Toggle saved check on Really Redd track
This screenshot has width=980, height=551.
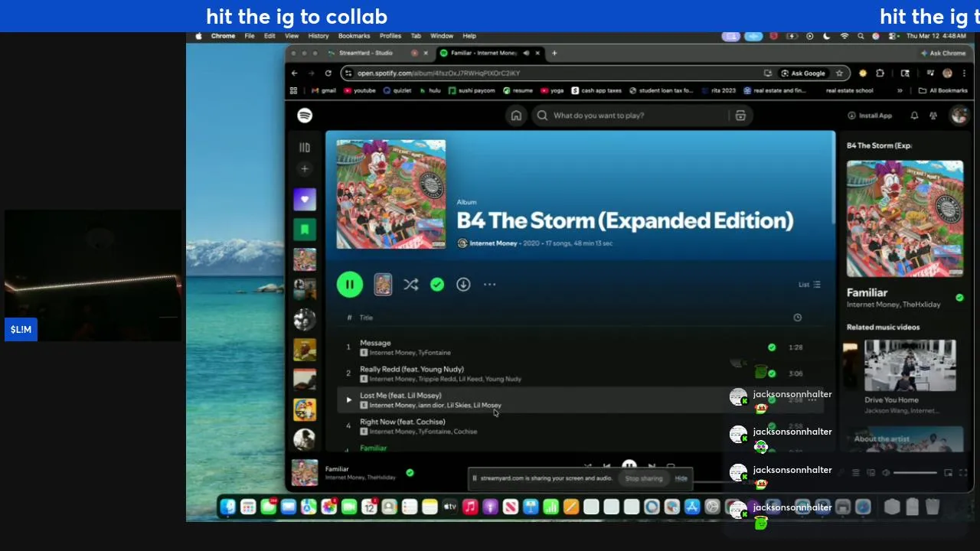[772, 373]
